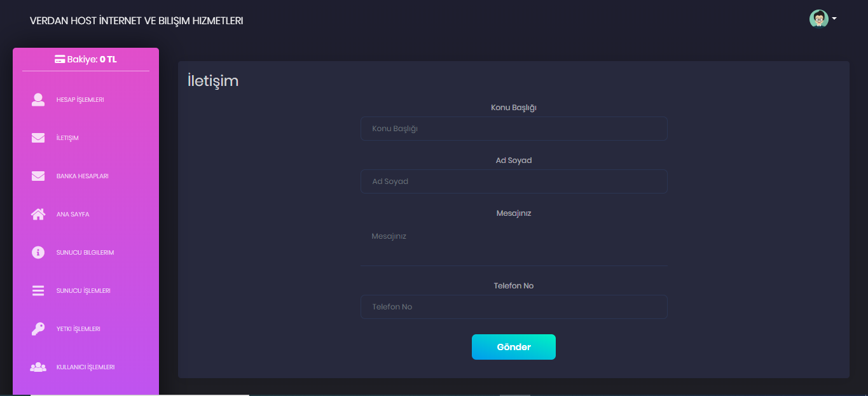This screenshot has width=868, height=396.
Task: Click the user icon beside Hesap İşlemleri
Action: tap(38, 100)
